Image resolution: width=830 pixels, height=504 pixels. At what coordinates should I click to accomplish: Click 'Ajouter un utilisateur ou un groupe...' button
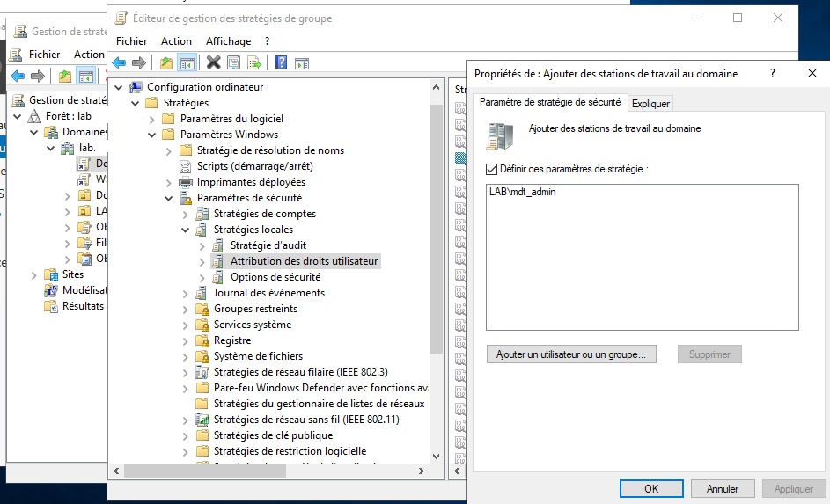(571, 354)
